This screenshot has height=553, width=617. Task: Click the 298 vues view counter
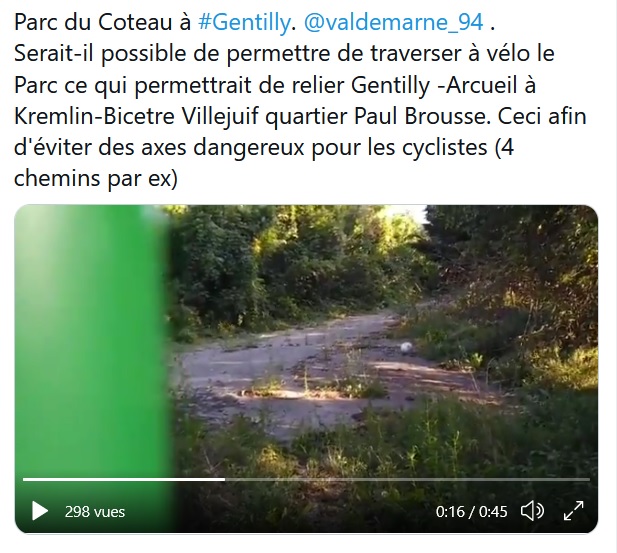pos(95,512)
